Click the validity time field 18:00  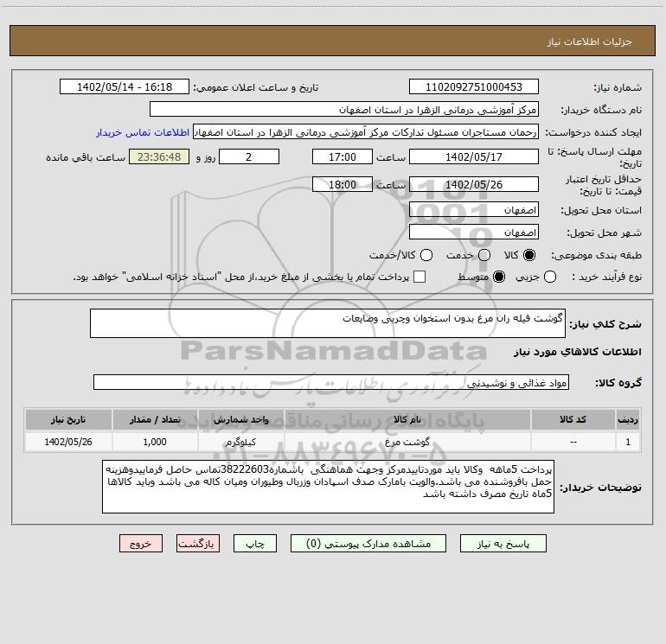coord(343,184)
